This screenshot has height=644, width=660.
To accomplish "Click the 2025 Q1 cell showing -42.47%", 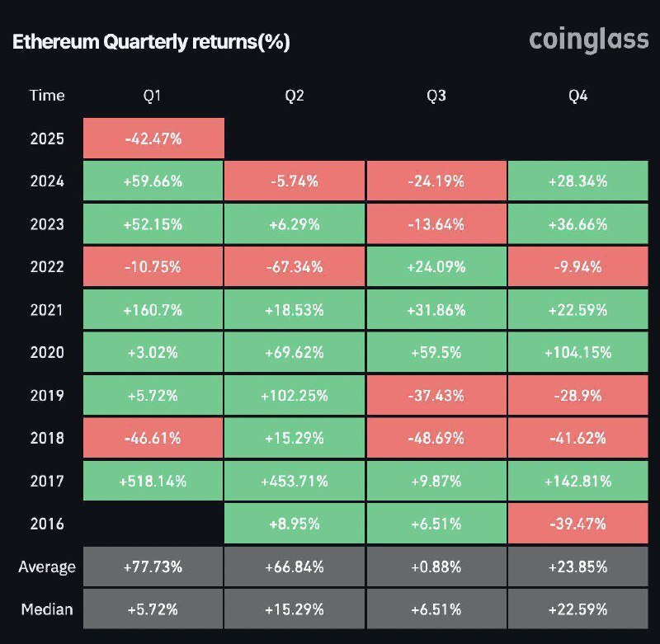I will [153, 139].
